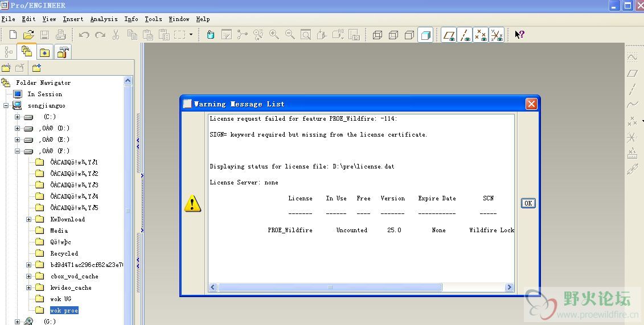Image resolution: width=644 pixels, height=325 pixels.
Task: Expand the (C:) drive node
Action: coord(17,117)
